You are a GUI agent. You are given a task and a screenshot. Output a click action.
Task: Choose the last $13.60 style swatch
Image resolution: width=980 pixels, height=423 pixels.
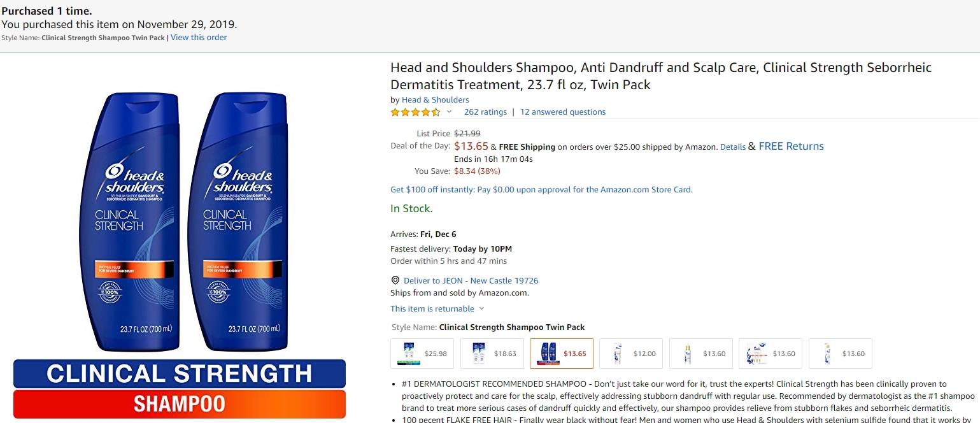coord(841,354)
